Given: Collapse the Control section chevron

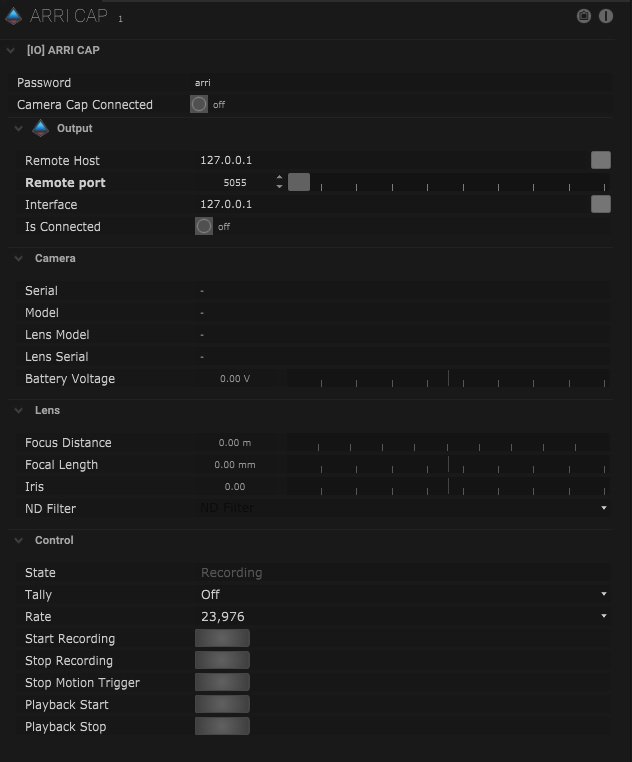Looking at the screenshot, I should tap(18, 540).
